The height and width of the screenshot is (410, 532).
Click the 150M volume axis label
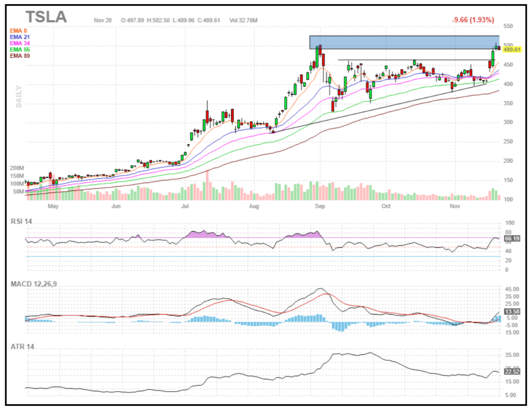click(17, 176)
